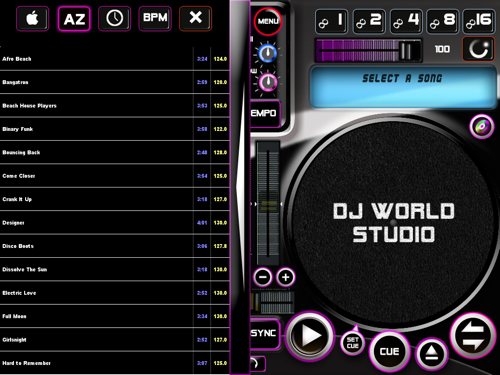Click the loop reset circular arrow button
500x375 pixels.
tap(479, 49)
